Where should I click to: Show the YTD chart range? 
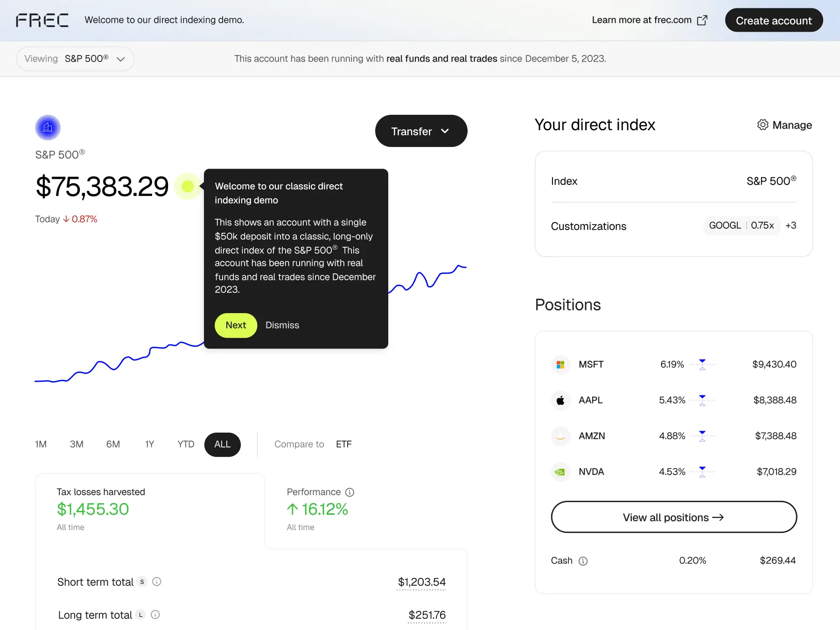pos(186,444)
